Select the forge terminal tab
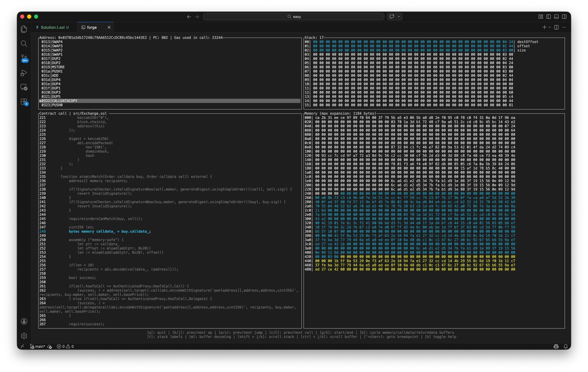The height and width of the screenshot is (372, 588). coord(92,27)
